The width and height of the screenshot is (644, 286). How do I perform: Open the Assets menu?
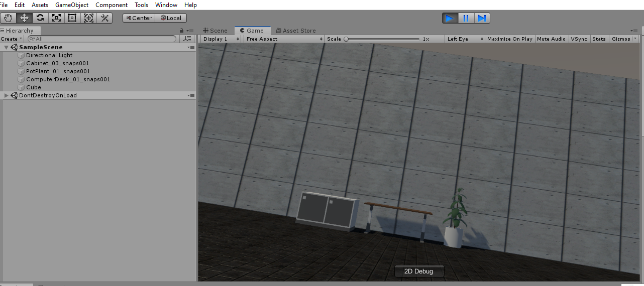point(40,5)
